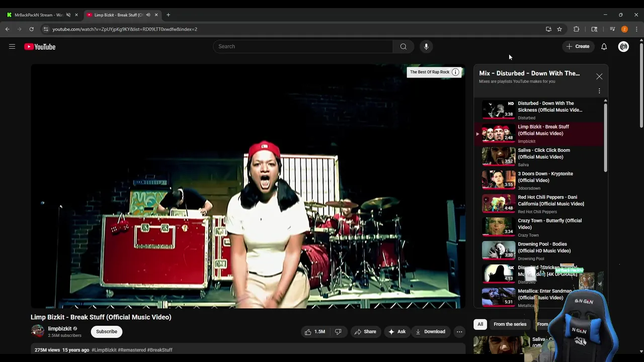The width and height of the screenshot is (644, 362).
Task: Open more actions three-dot menu
Action: tap(459, 332)
